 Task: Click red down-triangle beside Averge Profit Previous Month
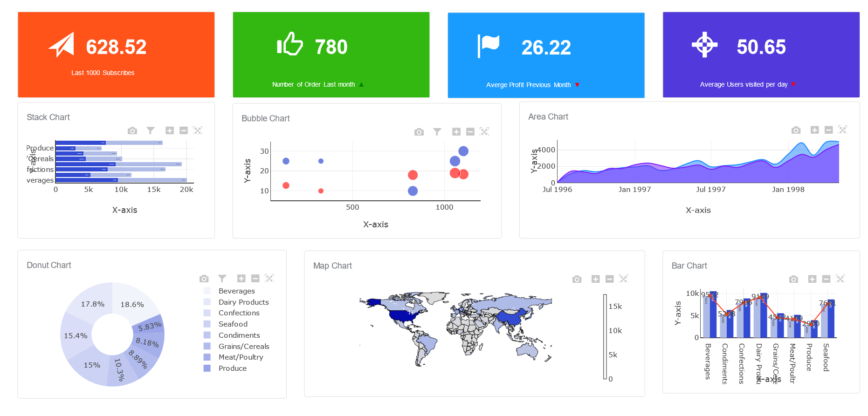578,85
